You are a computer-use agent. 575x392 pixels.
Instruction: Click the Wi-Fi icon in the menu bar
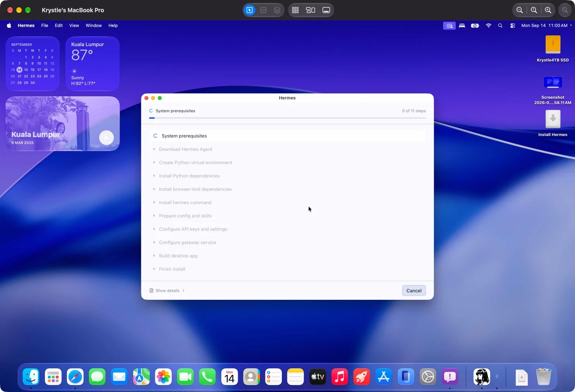click(x=489, y=26)
